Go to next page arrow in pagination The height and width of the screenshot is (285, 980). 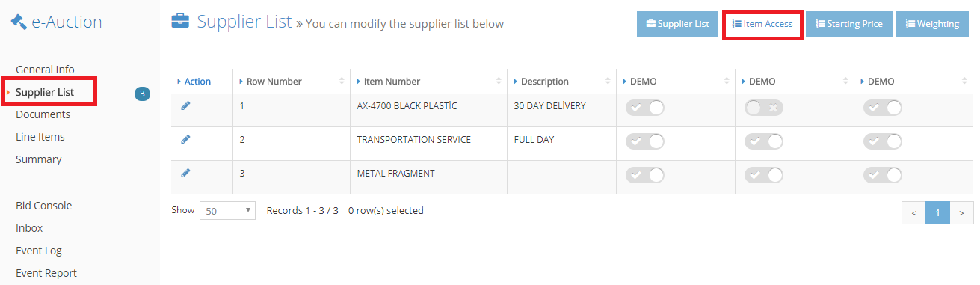(x=962, y=213)
